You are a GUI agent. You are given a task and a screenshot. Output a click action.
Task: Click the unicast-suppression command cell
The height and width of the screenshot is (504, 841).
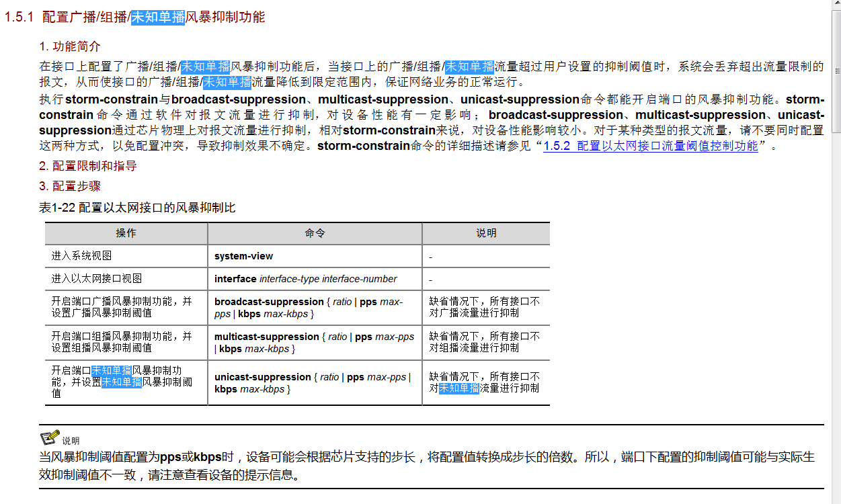(x=315, y=383)
